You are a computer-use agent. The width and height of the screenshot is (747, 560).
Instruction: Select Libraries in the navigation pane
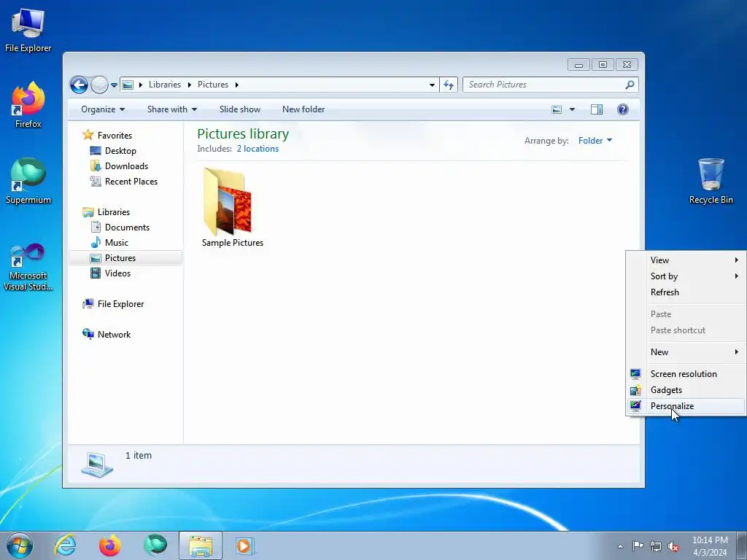pyautogui.click(x=113, y=212)
